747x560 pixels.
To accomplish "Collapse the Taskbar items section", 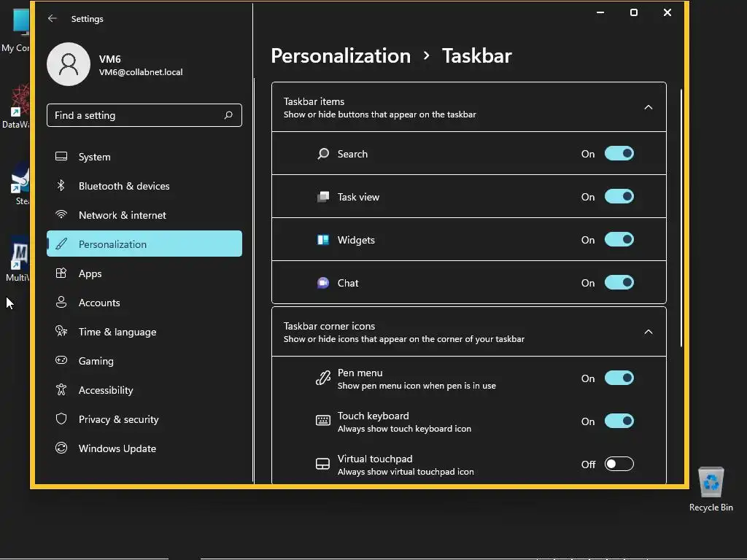I will (x=648, y=107).
